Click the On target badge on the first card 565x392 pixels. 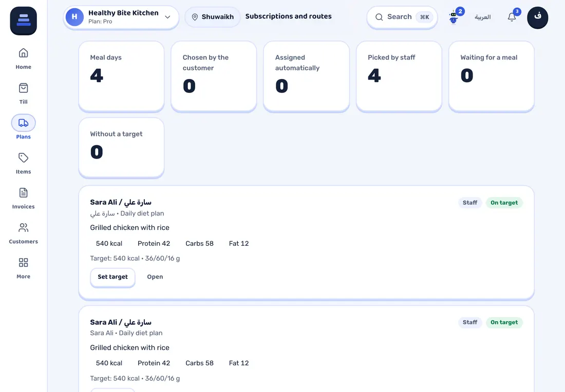tap(504, 203)
